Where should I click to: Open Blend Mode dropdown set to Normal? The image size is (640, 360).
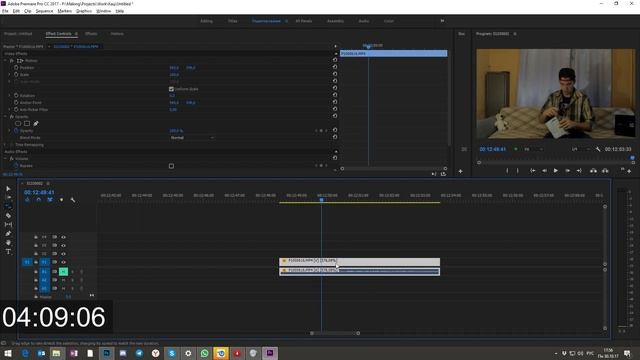pos(192,138)
